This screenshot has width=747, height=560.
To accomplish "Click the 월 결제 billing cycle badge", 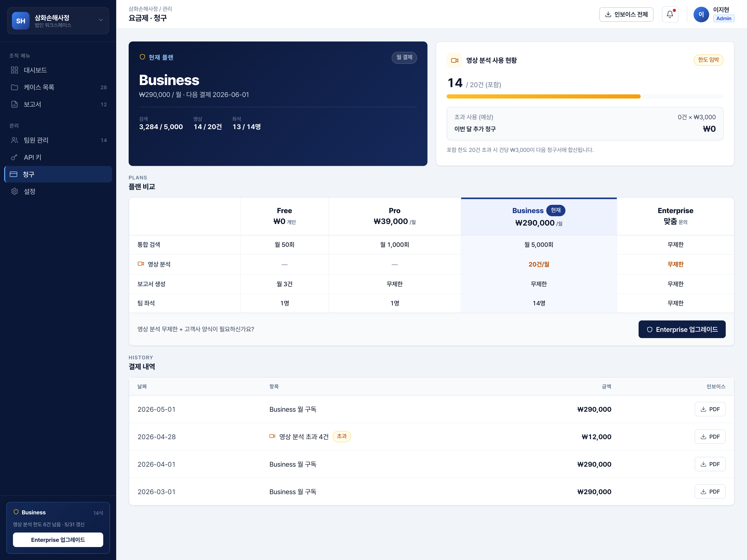I will pyautogui.click(x=404, y=57).
